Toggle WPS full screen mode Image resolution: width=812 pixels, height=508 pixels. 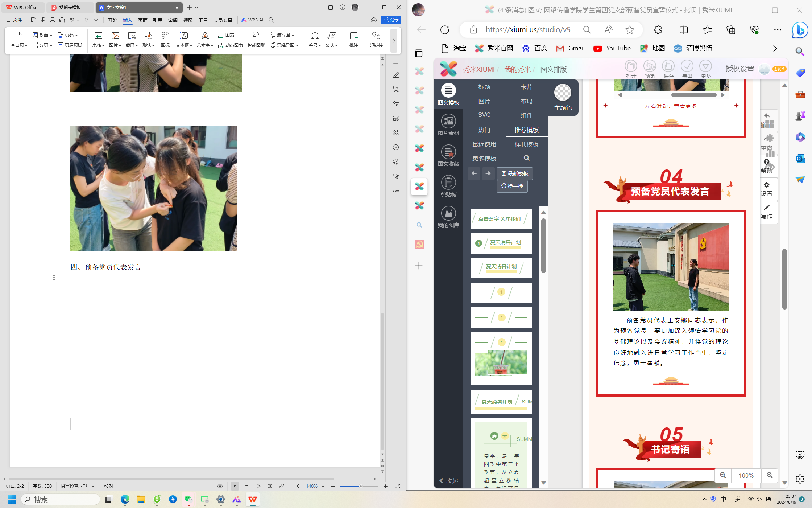(397, 486)
